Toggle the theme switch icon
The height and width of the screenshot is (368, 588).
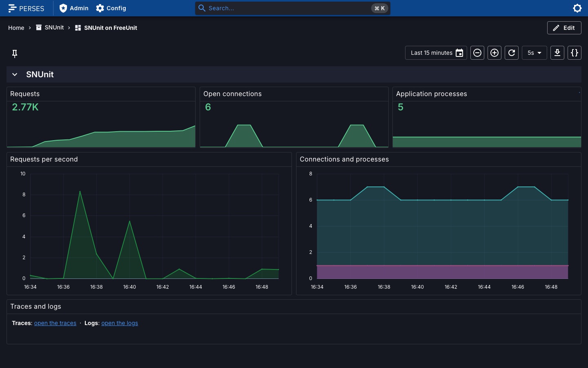pyautogui.click(x=577, y=8)
